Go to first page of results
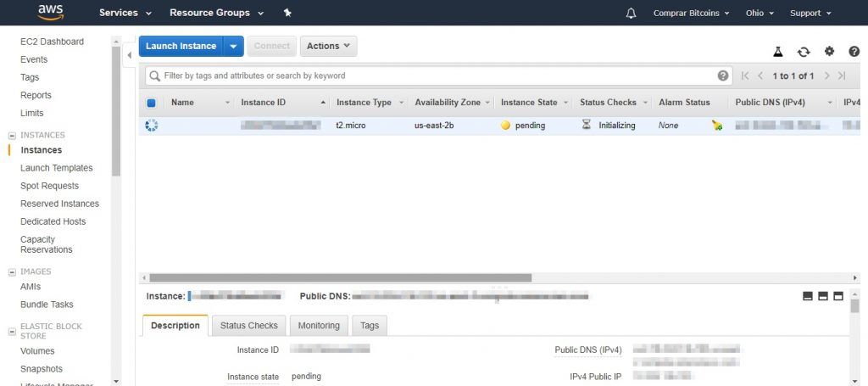The height and width of the screenshot is (386, 868). pyautogui.click(x=745, y=76)
